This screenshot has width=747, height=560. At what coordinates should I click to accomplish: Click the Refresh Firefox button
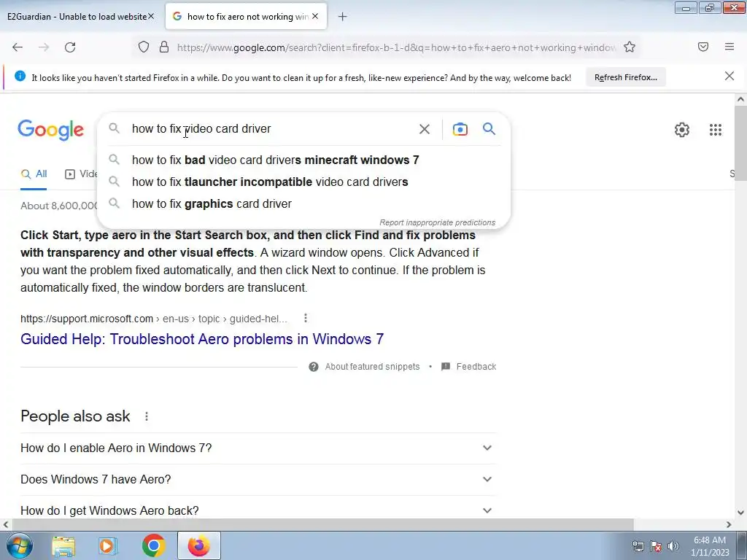[x=625, y=77]
